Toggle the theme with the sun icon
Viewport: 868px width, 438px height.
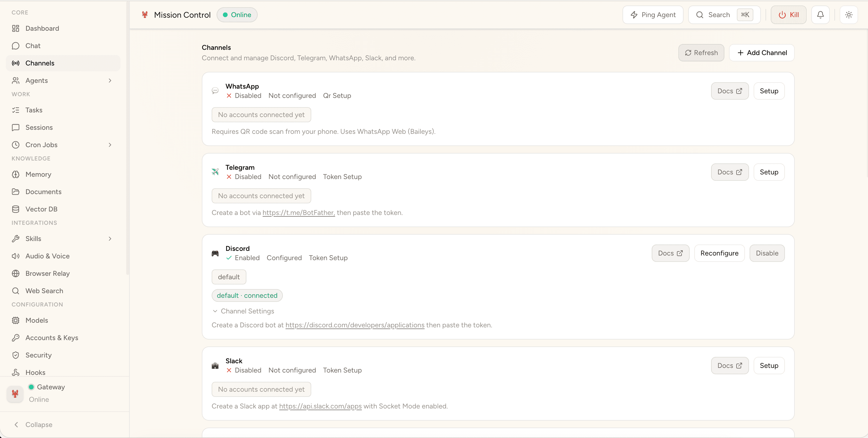click(x=849, y=14)
